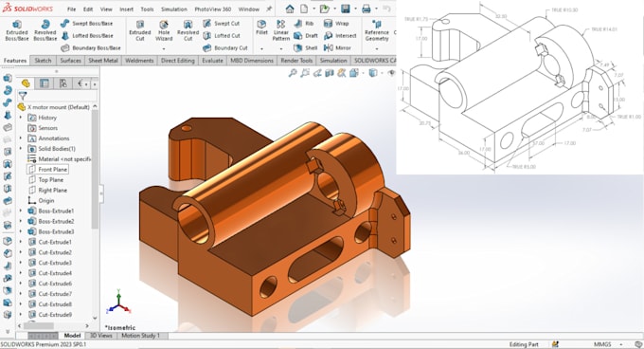Switch to the Sheet Metal tab

pos(103,61)
